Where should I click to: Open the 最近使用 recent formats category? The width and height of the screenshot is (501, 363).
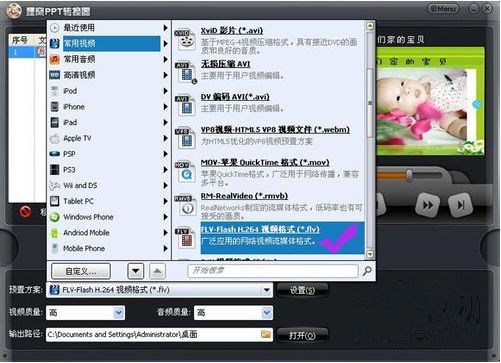tap(109, 28)
